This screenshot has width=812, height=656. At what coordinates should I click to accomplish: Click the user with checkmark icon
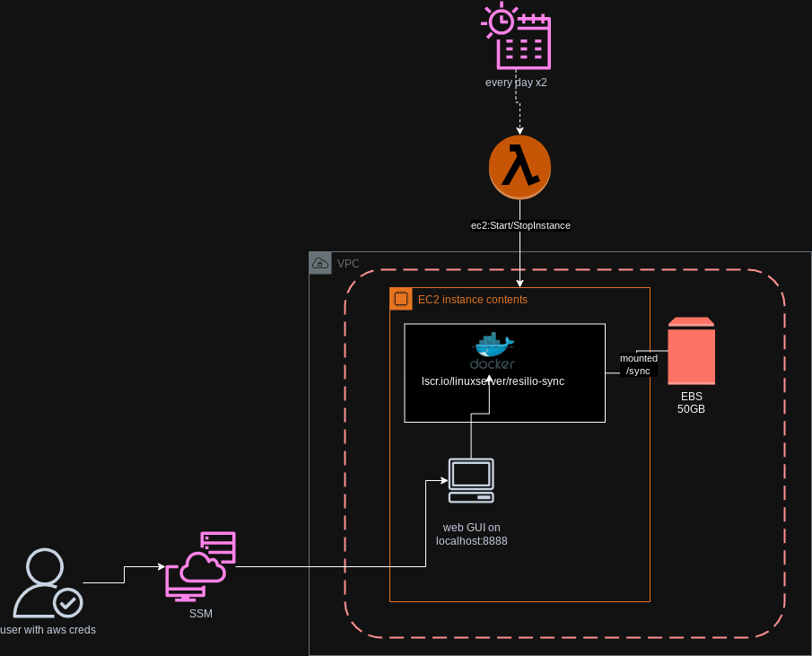click(x=47, y=583)
